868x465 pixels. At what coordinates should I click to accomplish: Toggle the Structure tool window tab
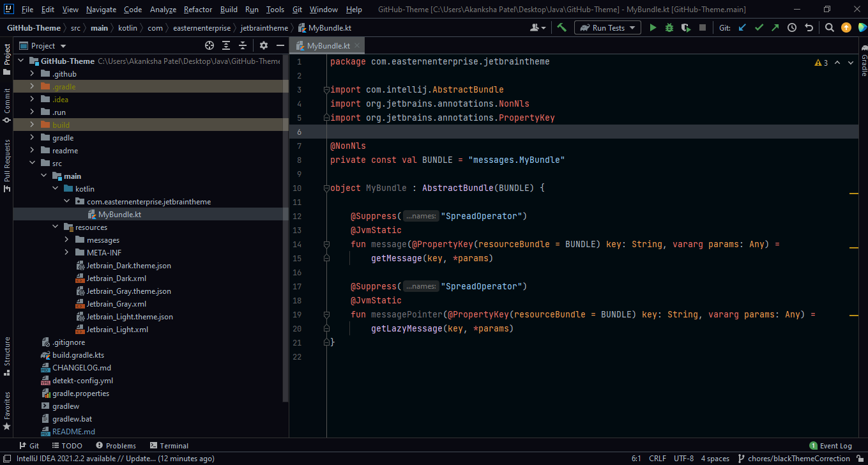coord(6,356)
